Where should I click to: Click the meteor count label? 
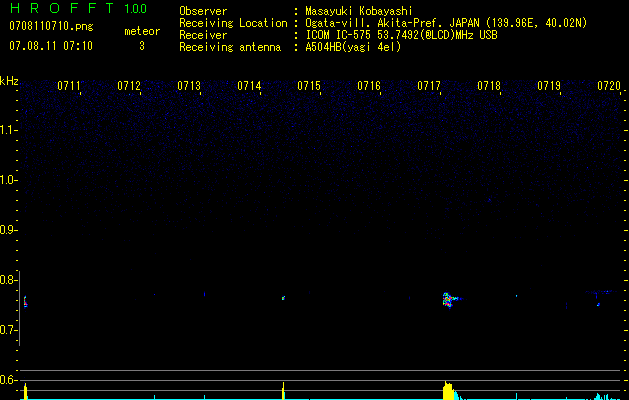click(x=142, y=31)
